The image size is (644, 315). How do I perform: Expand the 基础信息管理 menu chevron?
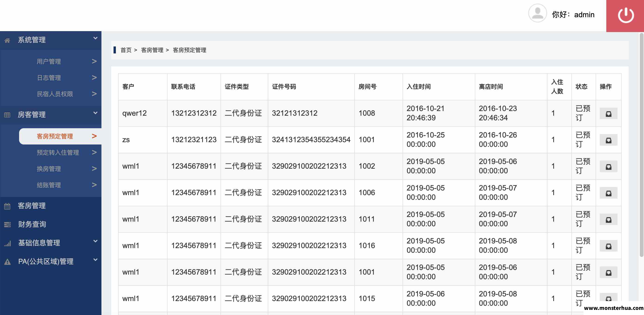pos(95,241)
